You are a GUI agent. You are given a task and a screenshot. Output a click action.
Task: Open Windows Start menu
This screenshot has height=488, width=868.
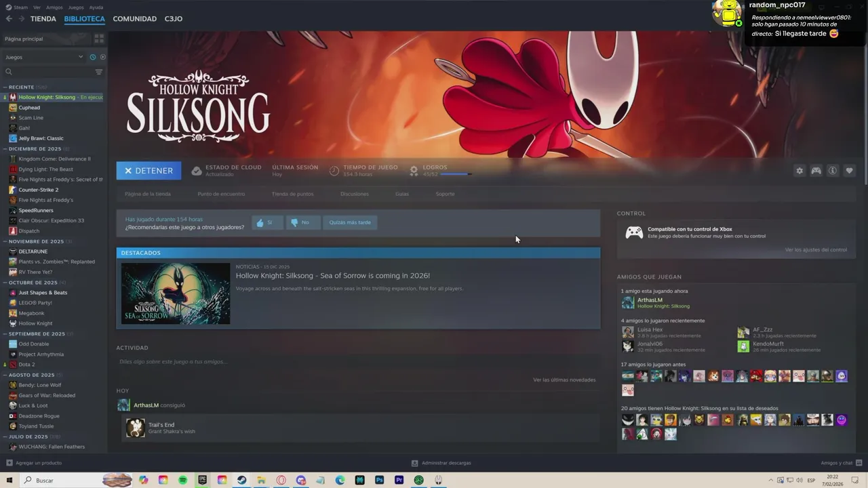tap(9, 480)
